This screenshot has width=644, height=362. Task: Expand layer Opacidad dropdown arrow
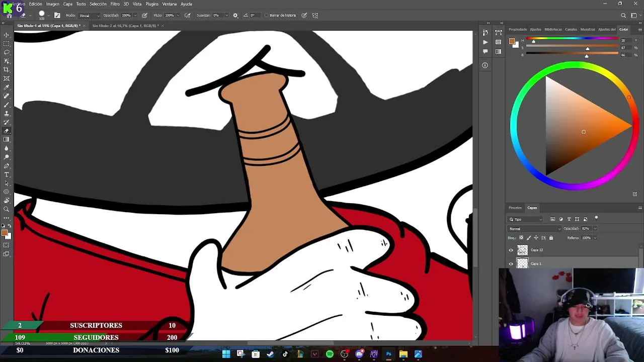click(595, 229)
